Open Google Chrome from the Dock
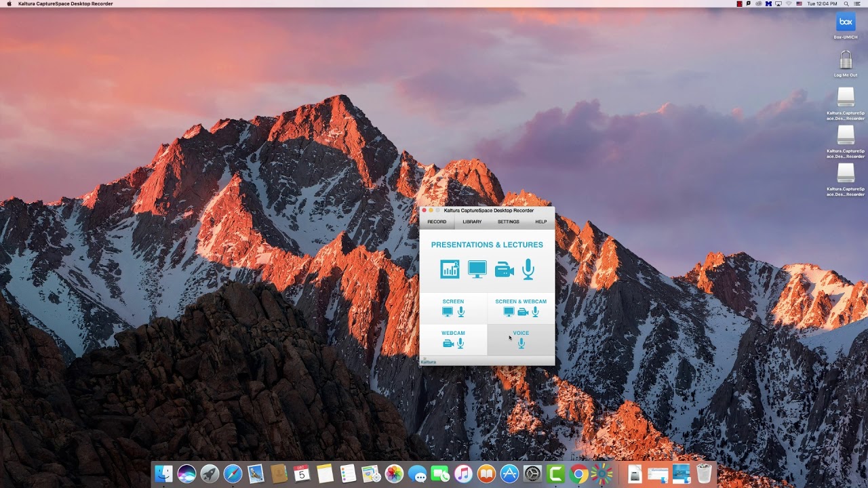 pos(579,474)
